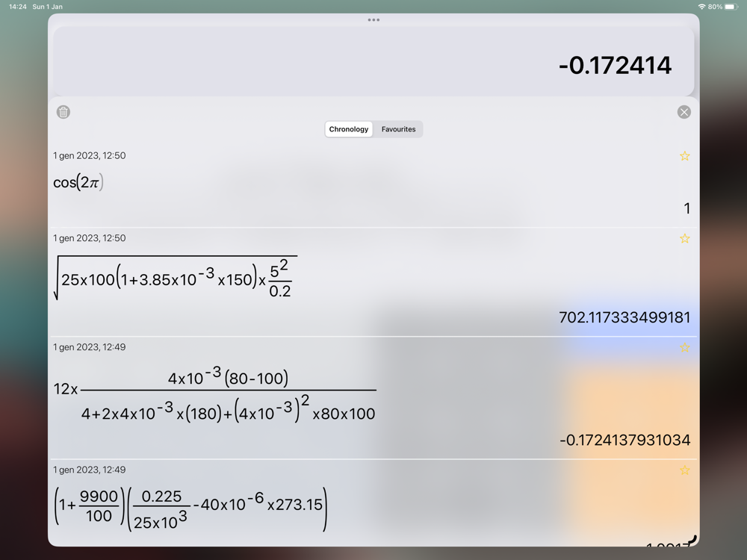
Task: Close the history panel
Action: pos(684,112)
